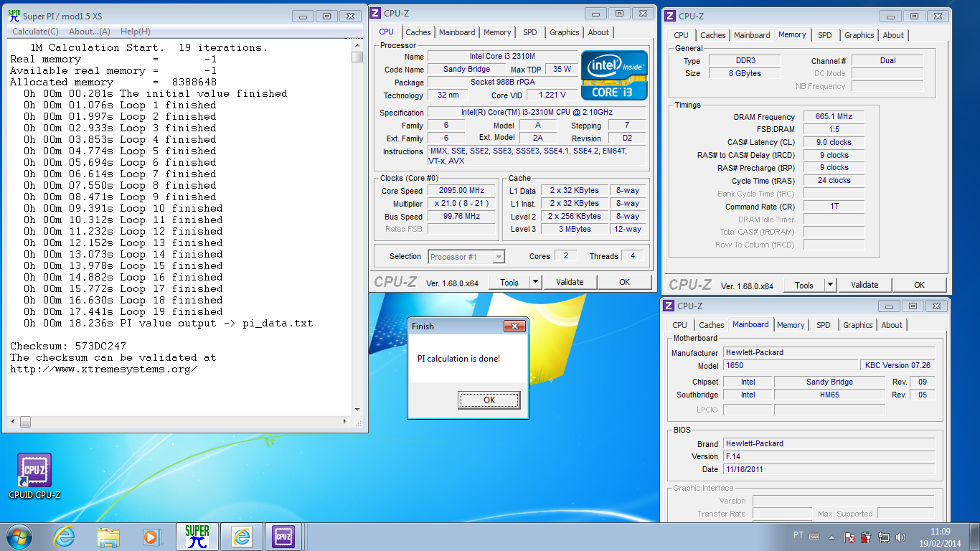This screenshot has width=980, height=551.
Task: Open the Help(H) menu in Super PI
Action: click(136, 32)
